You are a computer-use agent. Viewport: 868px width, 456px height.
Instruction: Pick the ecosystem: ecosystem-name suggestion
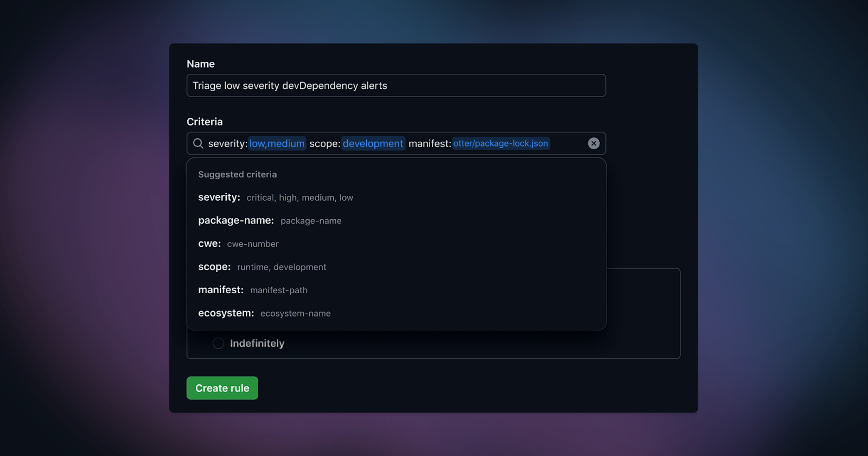(264, 313)
